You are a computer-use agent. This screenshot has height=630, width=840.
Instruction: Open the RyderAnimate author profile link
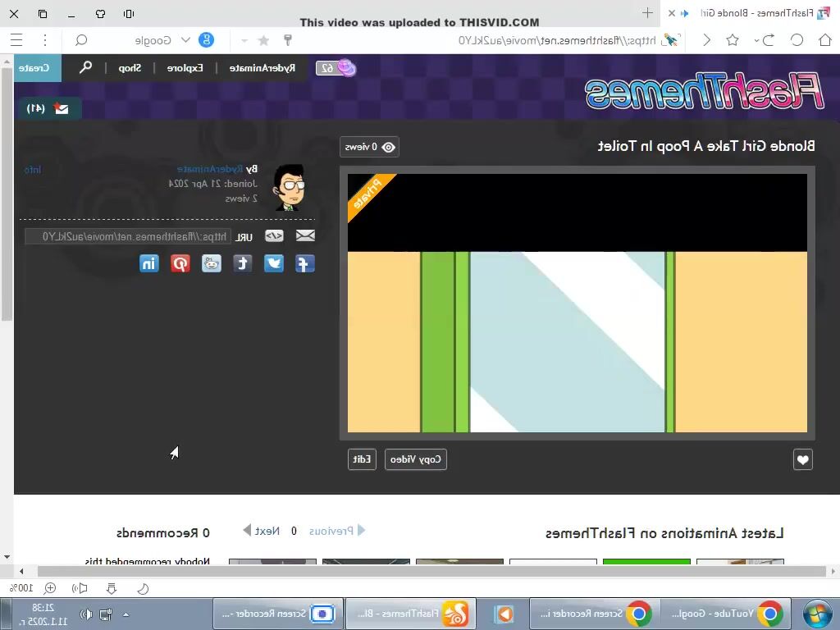(x=210, y=169)
